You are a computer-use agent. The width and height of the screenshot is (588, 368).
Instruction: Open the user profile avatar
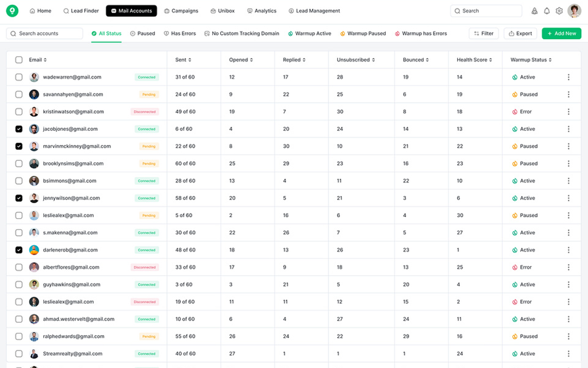(x=574, y=11)
